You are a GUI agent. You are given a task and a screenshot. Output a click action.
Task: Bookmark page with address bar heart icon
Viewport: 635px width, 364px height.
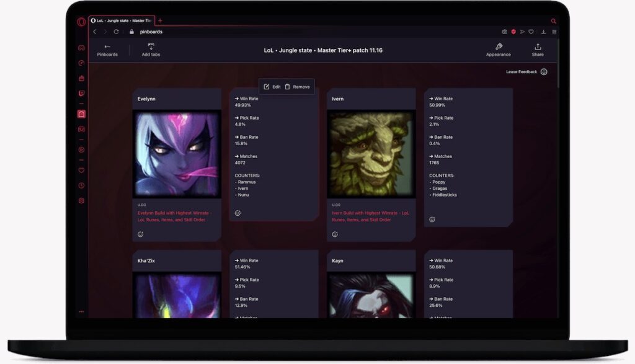click(x=531, y=32)
